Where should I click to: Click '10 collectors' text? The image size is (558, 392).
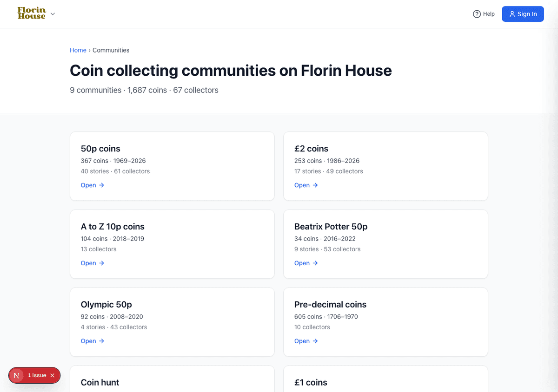pyautogui.click(x=312, y=327)
